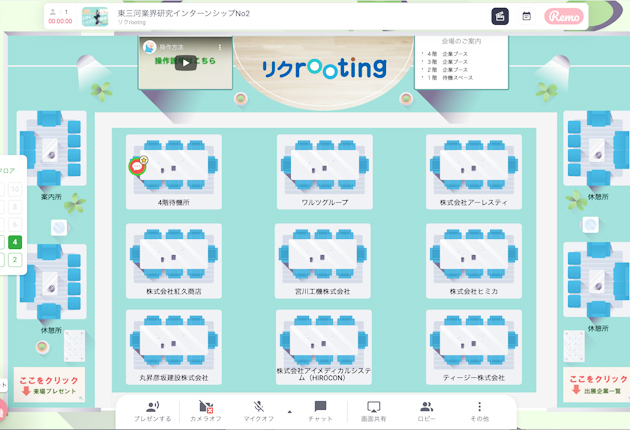630x430 pixels.
Task: Join the 株式会社紅久商店 table
Action: tap(174, 261)
